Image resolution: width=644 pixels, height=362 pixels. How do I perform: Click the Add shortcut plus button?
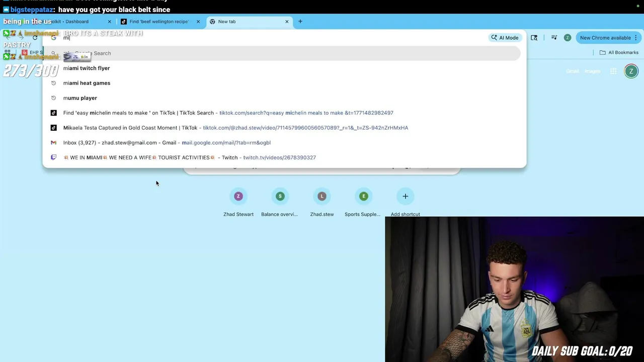(405, 197)
